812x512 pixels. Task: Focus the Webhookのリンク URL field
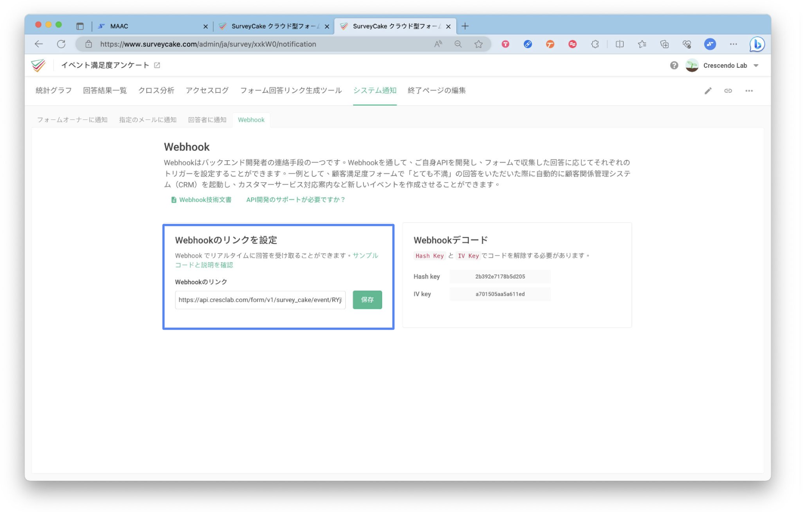coord(260,300)
